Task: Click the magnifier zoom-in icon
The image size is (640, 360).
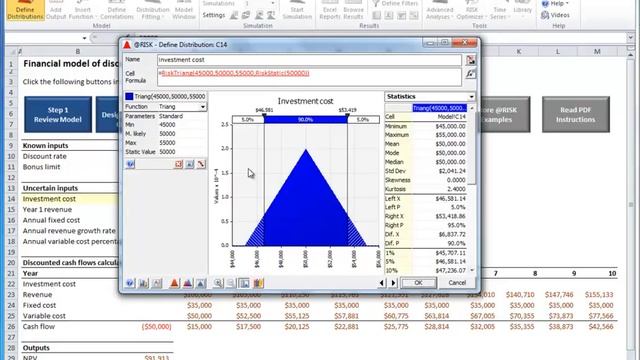Action: tap(218, 283)
